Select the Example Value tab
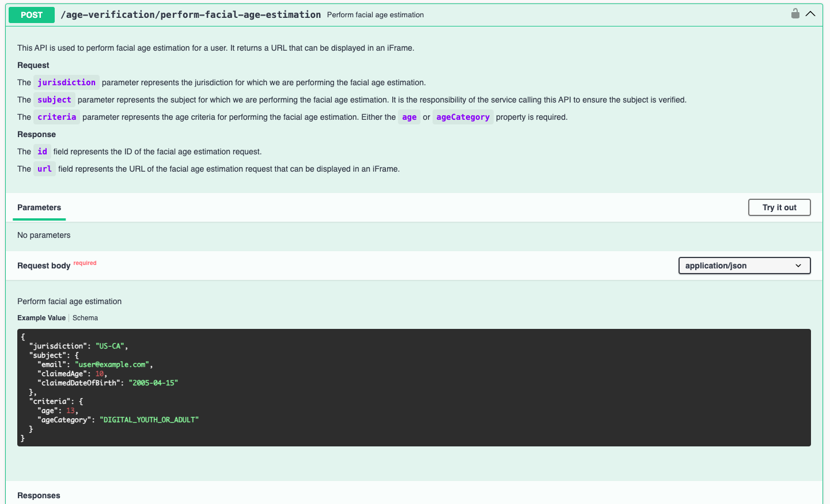 click(x=41, y=318)
